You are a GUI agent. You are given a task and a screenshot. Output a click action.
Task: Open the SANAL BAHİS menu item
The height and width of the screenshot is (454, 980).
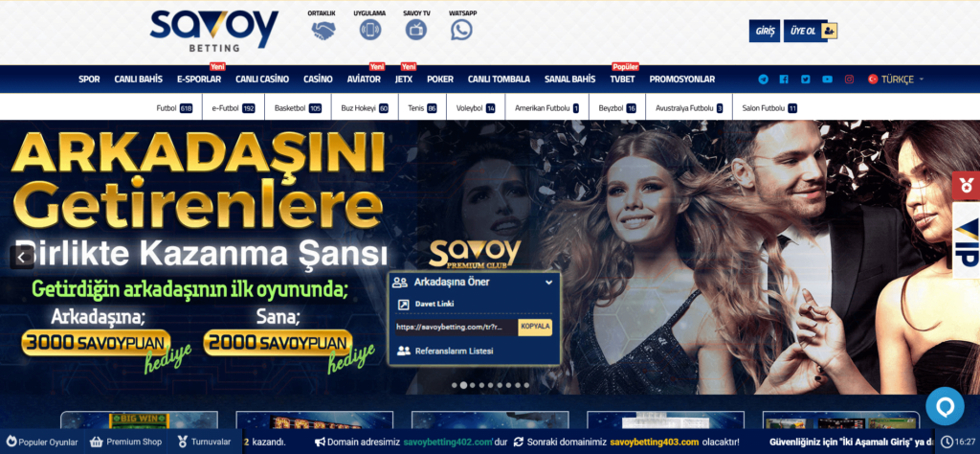tap(570, 79)
